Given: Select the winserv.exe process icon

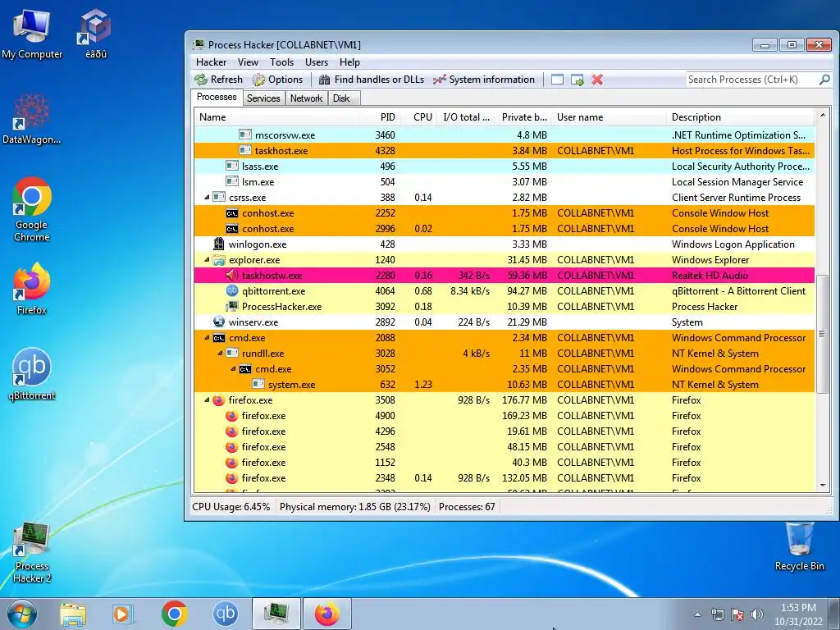Looking at the screenshot, I should click(x=218, y=322).
